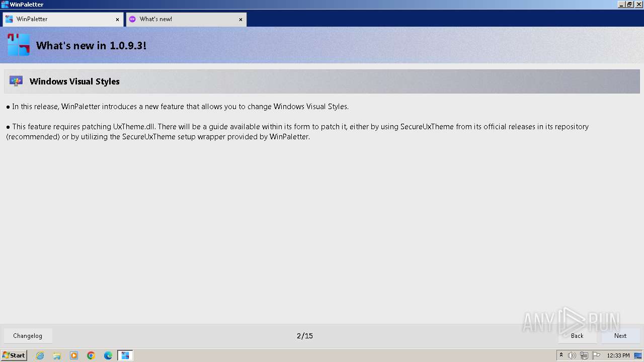Switch to the What's new! tab

pos(186,19)
